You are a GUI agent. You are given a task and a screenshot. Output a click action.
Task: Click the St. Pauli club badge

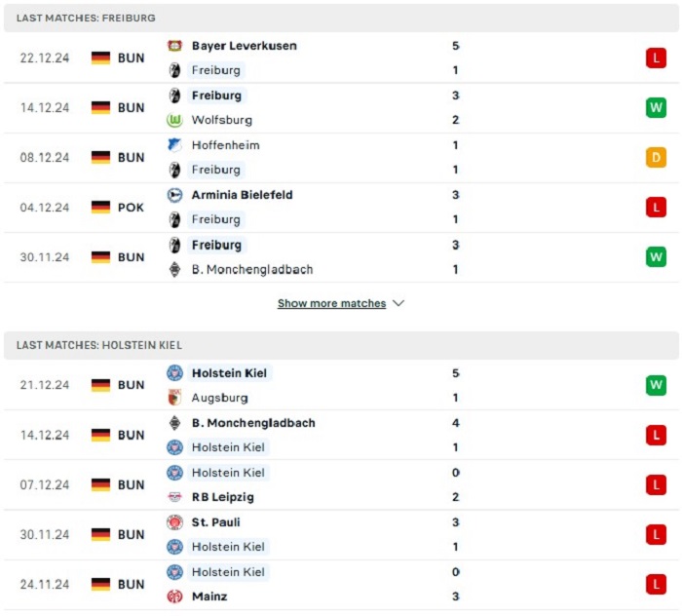pos(174,522)
